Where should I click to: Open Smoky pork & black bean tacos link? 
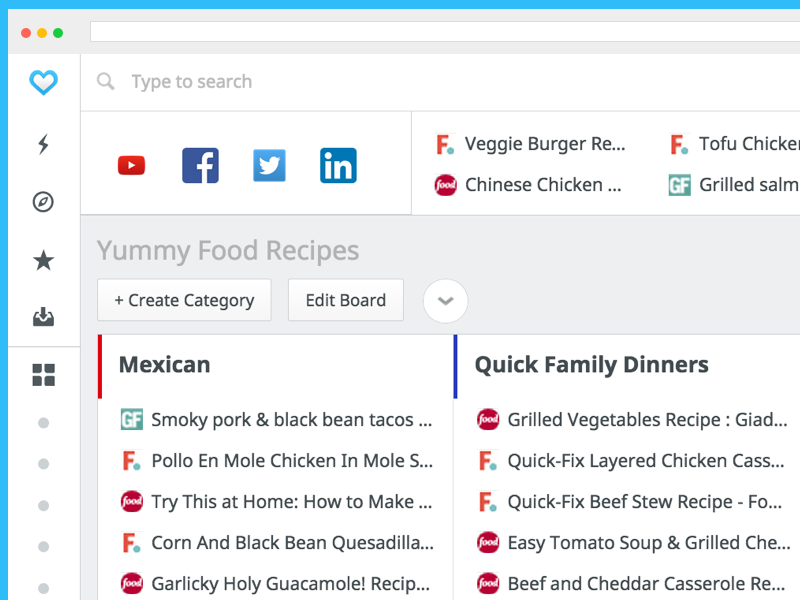click(x=291, y=420)
